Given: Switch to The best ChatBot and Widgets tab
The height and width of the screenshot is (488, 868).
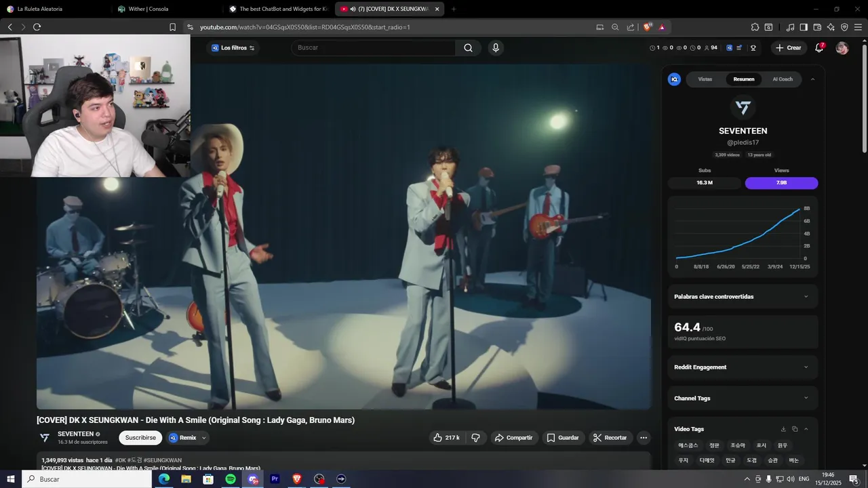Looking at the screenshot, I should 279,9.
